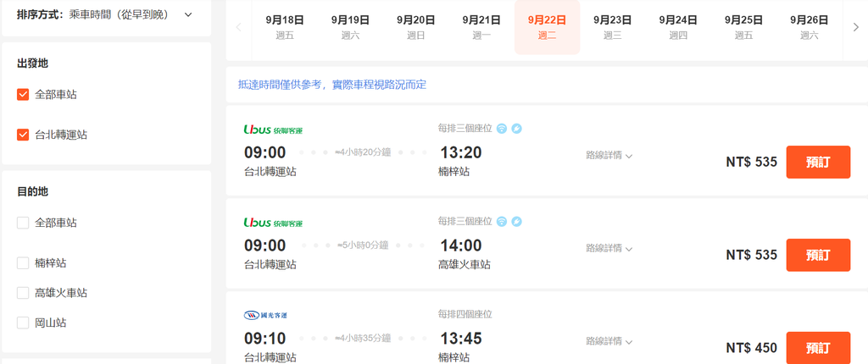
Task: Click the ≈4小時35分鐘 duration text
Action: click(363, 338)
